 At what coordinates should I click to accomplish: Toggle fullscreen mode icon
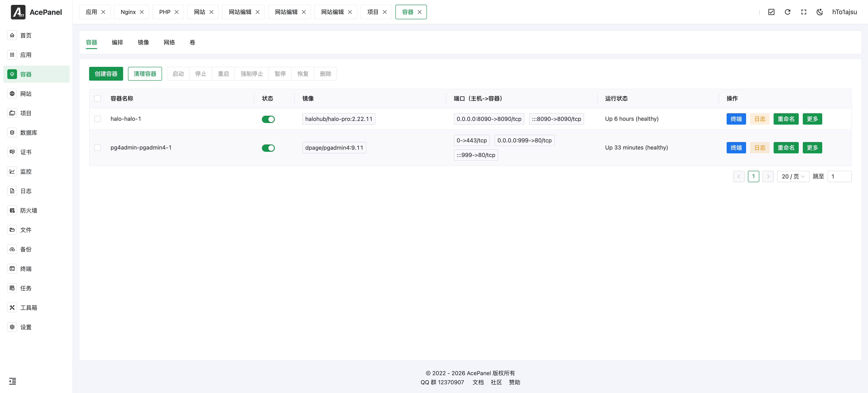[x=804, y=12]
